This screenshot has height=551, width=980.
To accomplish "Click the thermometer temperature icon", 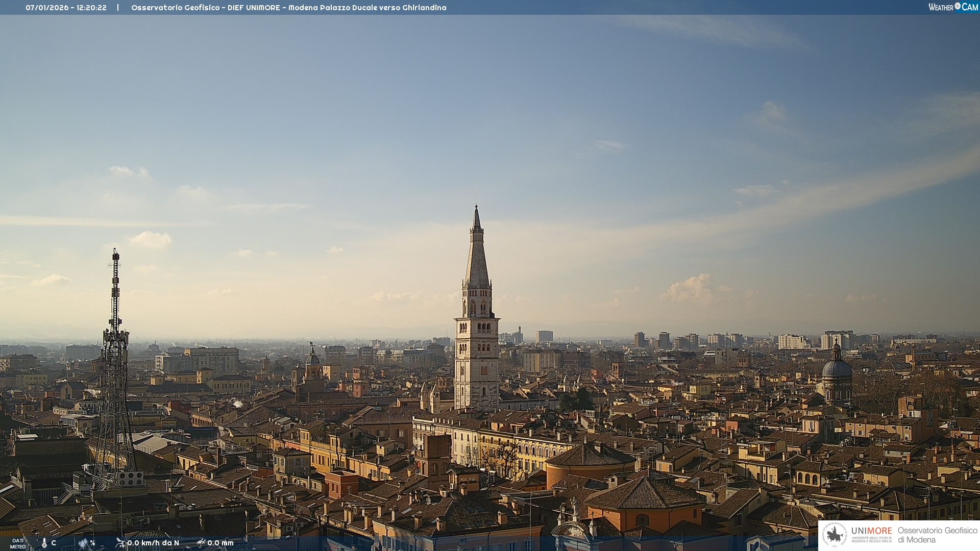I will [44, 543].
